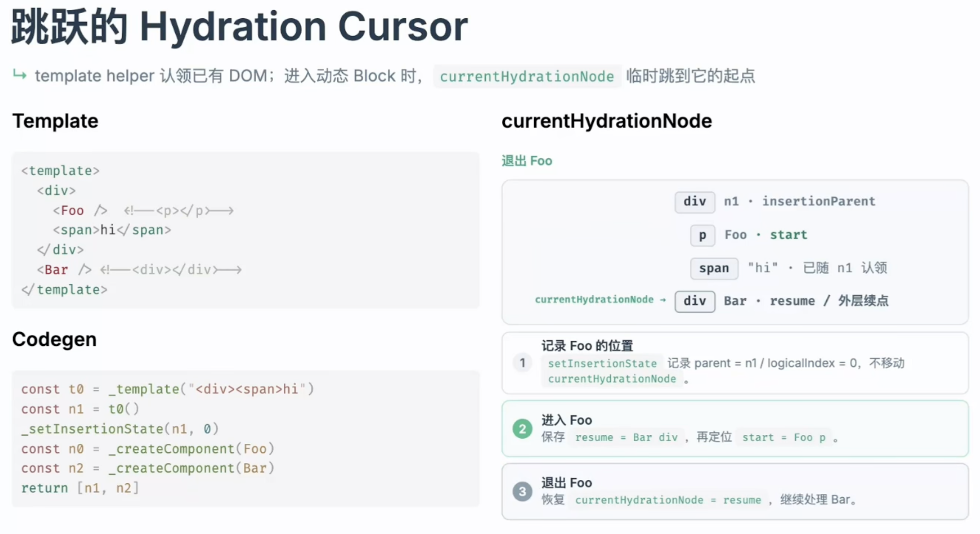Click the line "const n0 = _createComponent(Foo)"
This screenshot has height=534, width=980.
tap(148, 449)
